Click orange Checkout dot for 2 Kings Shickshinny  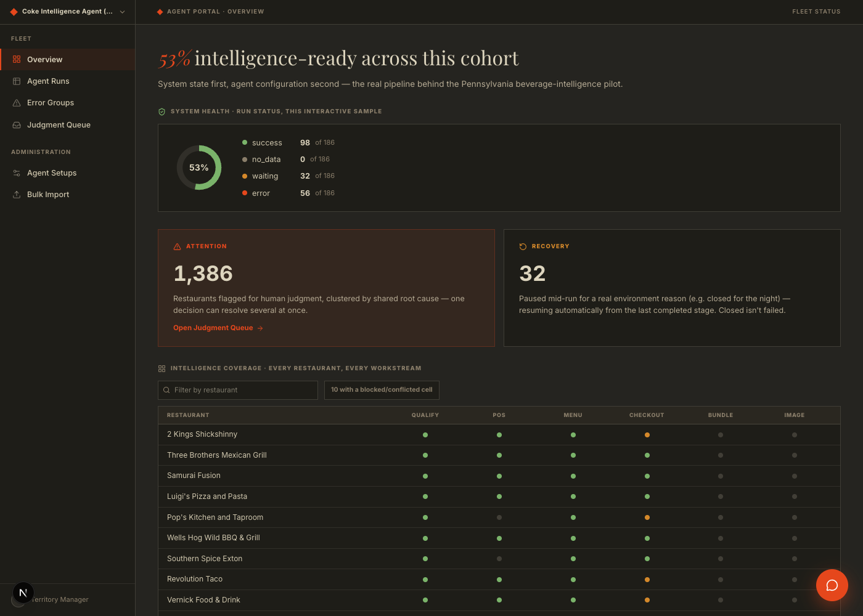tap(647, 435)
